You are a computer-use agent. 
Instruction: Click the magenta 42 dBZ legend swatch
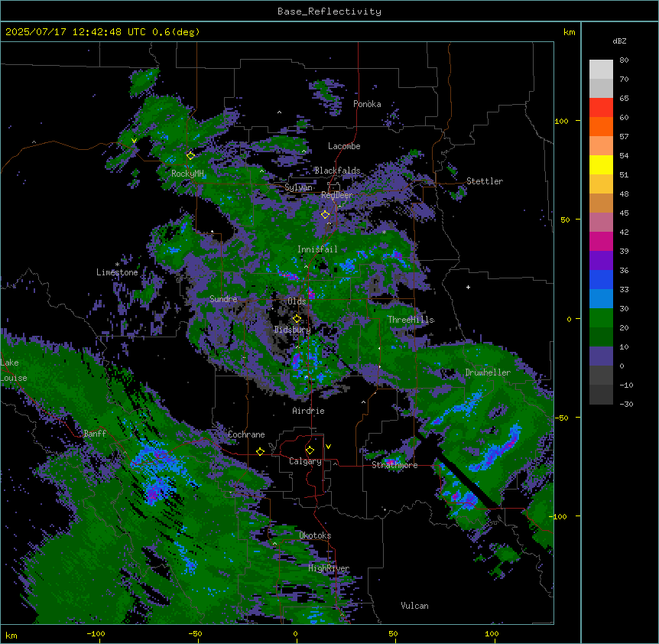click(x=601, y=242)
